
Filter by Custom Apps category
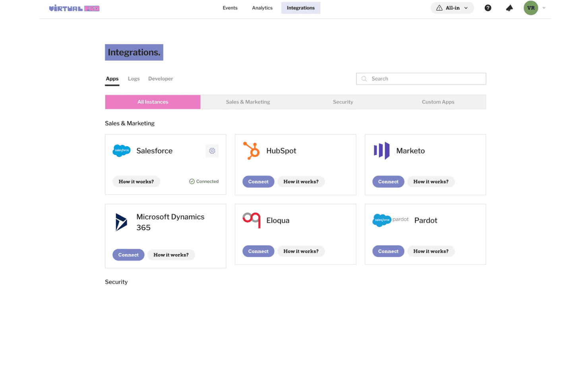(x=438, y=102)
